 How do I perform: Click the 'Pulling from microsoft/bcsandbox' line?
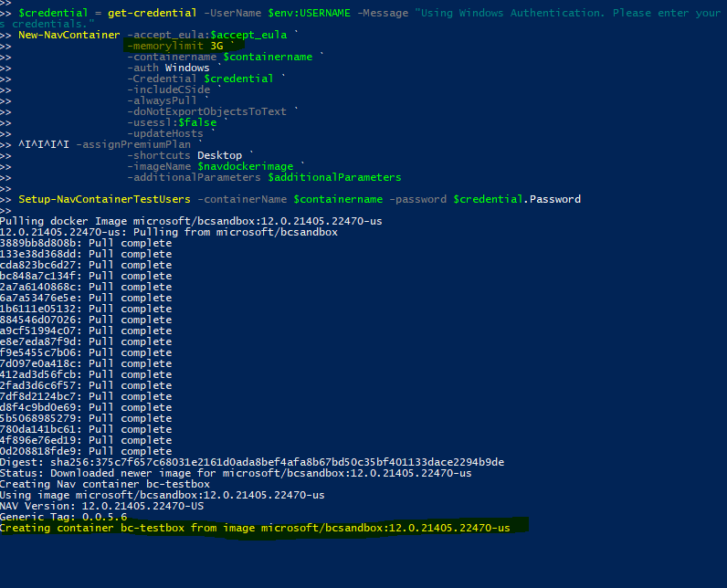pos(169,232)
